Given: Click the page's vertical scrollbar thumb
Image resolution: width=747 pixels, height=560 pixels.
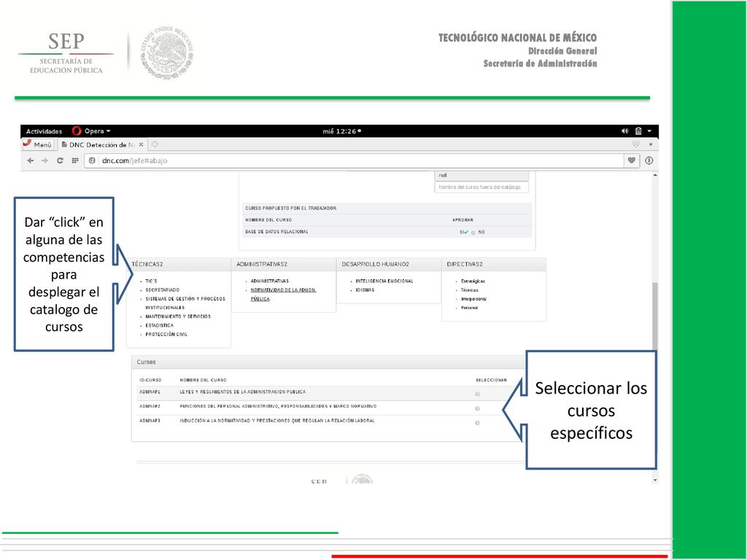Looking at the screenshot, I should [x=655, y=316].
